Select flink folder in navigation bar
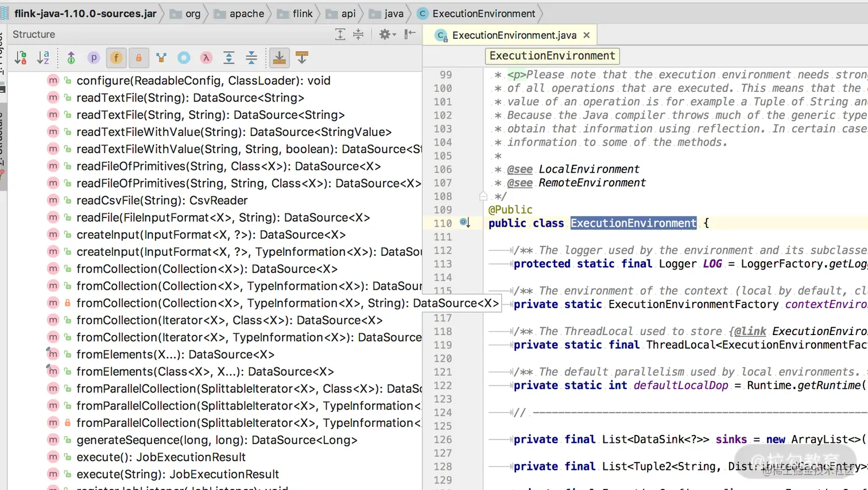 click(x=295, y=14)
